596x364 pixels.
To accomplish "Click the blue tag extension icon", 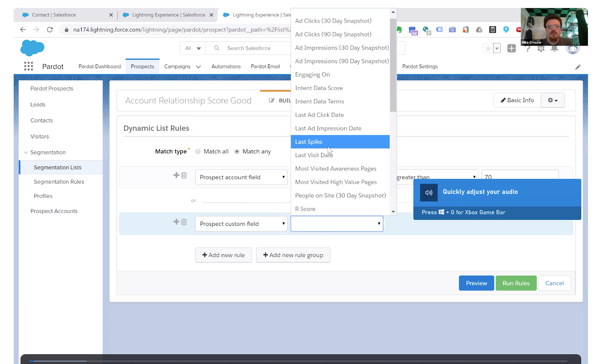I will pyautogui.click(x=439, y=29).
